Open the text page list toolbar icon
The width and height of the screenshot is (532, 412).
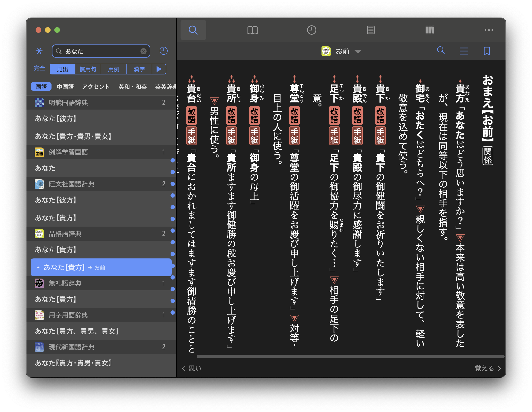tap(370, 30)
